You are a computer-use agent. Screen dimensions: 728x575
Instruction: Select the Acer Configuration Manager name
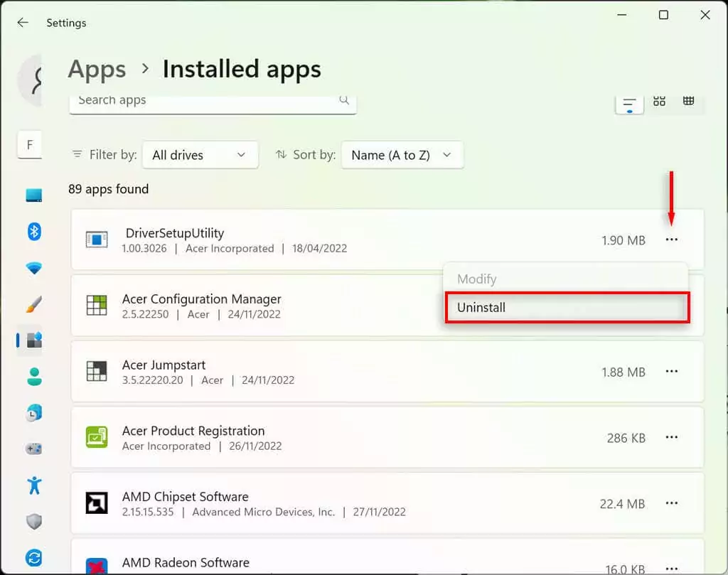coord(201,299)
